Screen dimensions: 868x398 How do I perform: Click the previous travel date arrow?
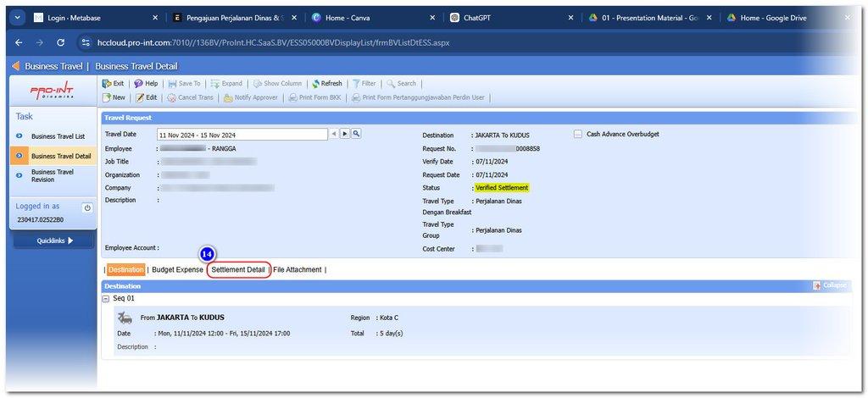334,134
